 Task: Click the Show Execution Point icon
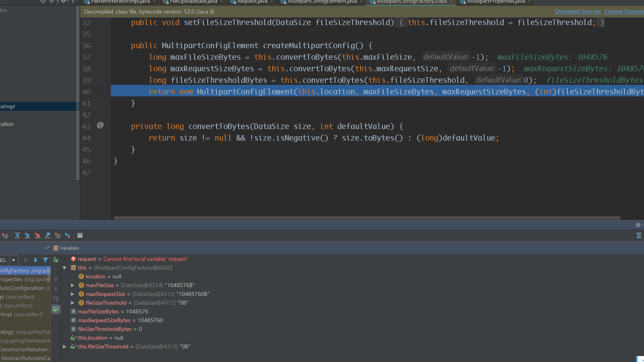tap(6, 235)
